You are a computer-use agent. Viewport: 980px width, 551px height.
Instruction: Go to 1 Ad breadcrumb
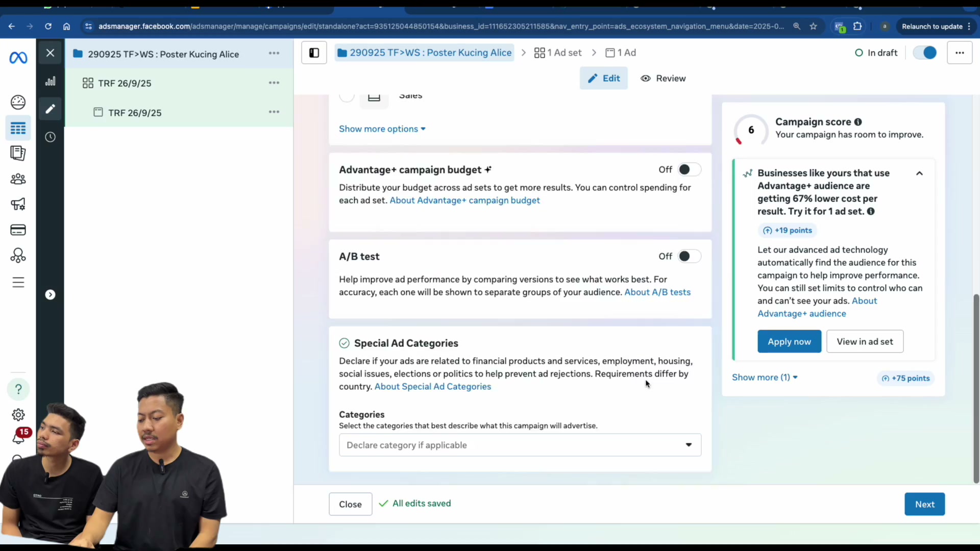(620, 53)
